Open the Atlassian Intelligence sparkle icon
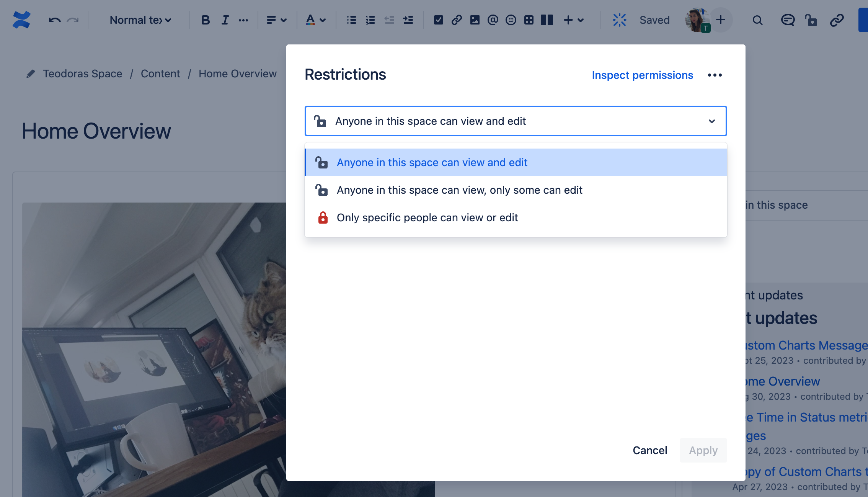This screenshot has height=497, width=868. pyautogui.click(x=619, y=20)
